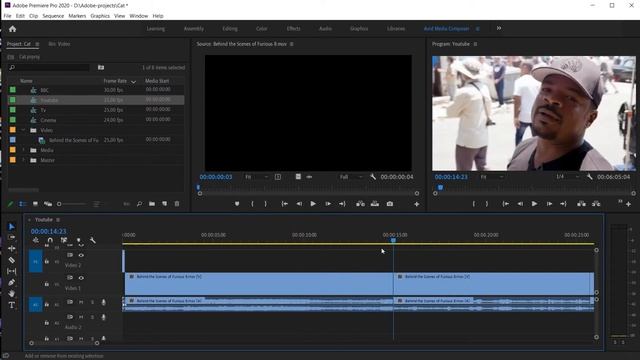Open Program monitor 1/4 resolution dropdown
640x360 pixels.
tap(567, 177)
